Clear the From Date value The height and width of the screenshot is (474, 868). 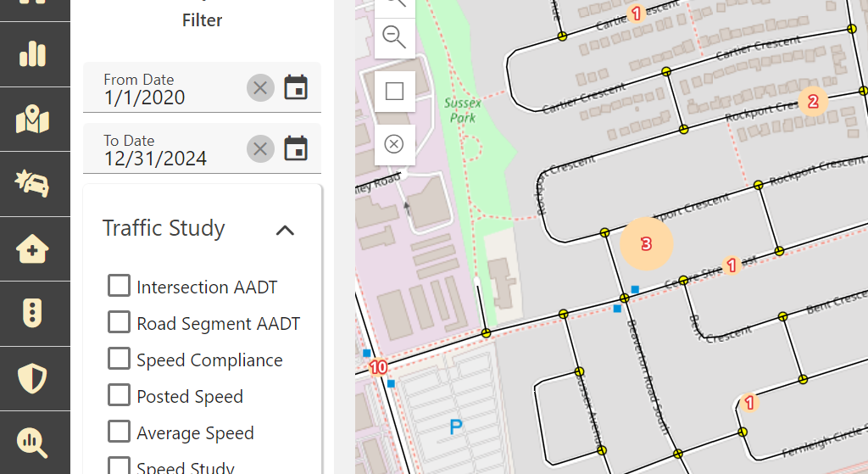point(260,87)
